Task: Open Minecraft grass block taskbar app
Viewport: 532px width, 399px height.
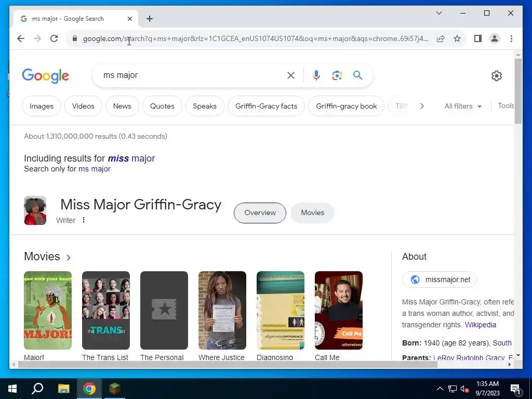Action: pyautogui.click(x=115, y=389)
